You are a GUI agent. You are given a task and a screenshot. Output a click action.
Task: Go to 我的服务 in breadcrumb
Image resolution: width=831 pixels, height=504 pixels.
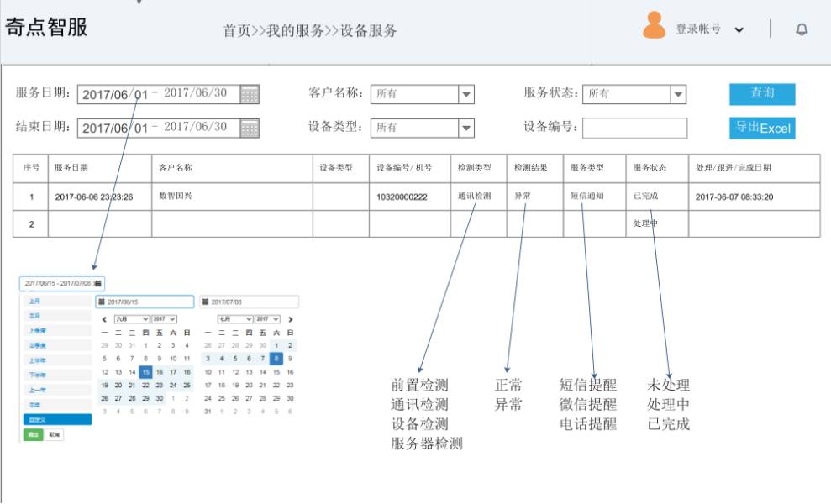pos(296,31)
